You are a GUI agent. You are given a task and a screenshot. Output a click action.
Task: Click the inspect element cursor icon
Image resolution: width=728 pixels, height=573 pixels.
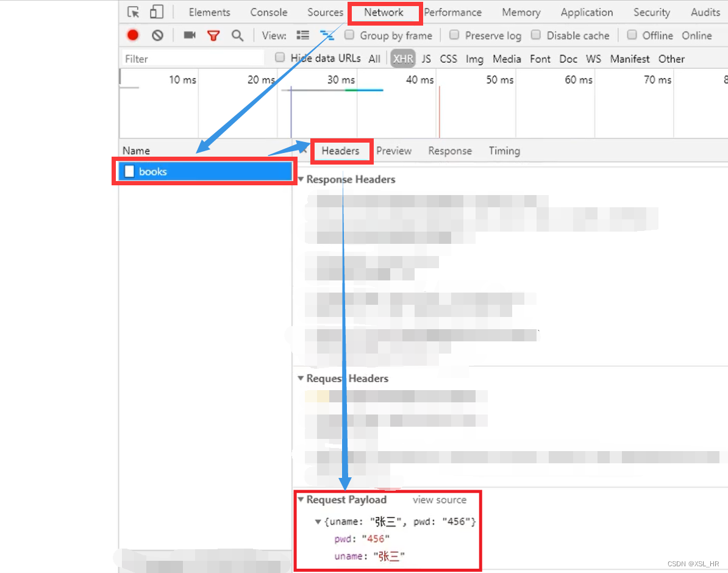[132, 12]
